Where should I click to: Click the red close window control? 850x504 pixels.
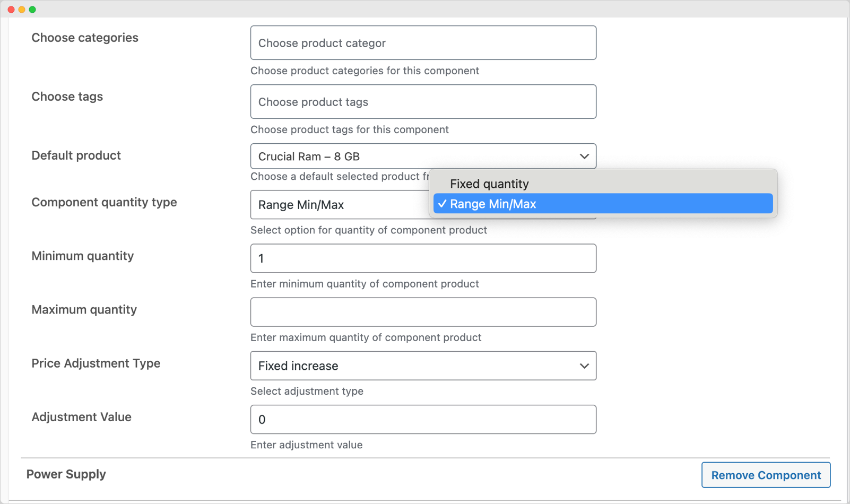(x=11, y=9)
